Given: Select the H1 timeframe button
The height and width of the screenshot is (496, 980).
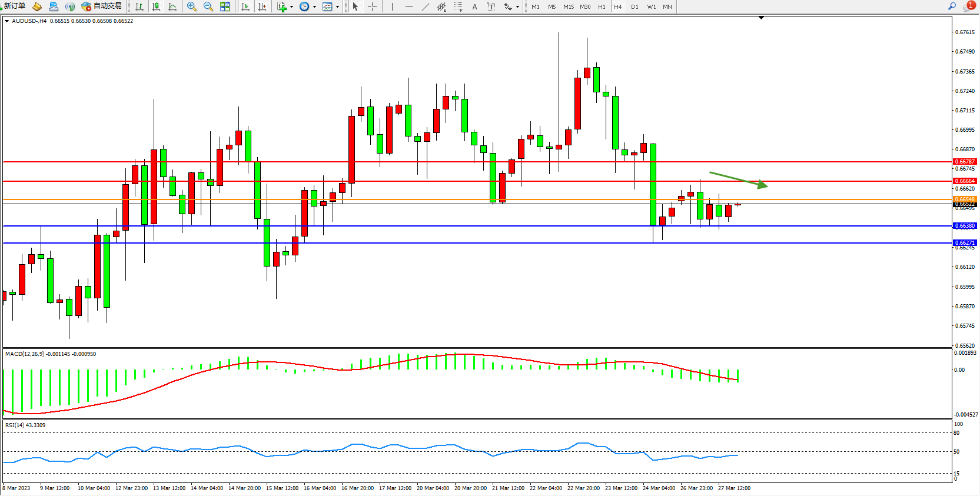Looking at the screenshot, I should [x=602, y=7].
